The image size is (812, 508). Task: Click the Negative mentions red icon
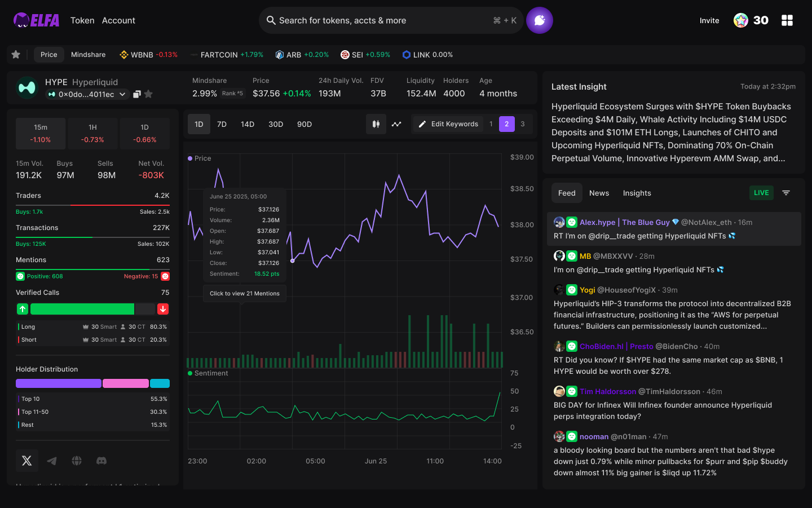pyautogui.click(x=165, y=276)
